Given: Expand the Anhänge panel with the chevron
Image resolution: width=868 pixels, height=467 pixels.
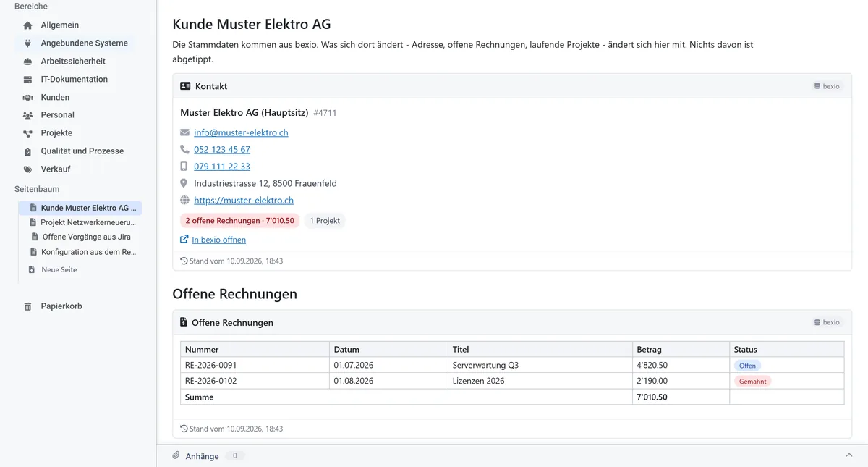Looking at the screenshot, I should pos(849,455).
